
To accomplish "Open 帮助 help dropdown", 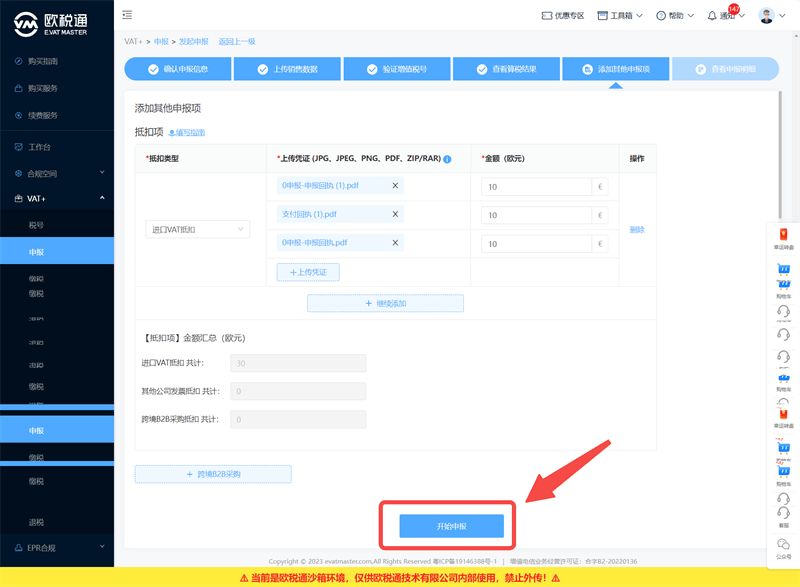I will 675,16.
